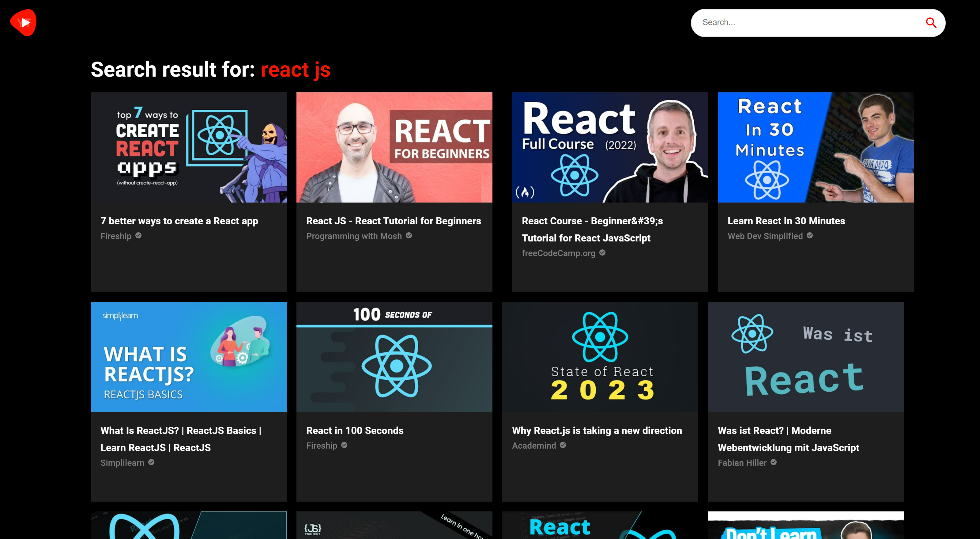Open 'Why React.js is taking a new direction'

click(x=597, y=431)
